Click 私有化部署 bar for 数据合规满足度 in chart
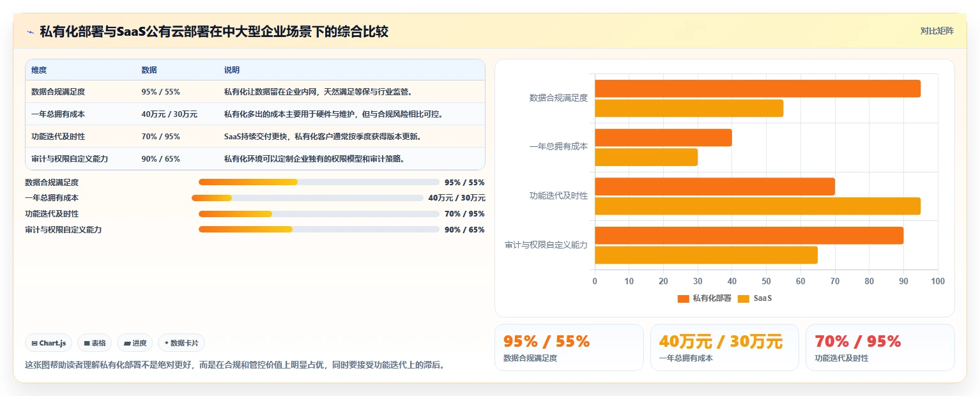Screen dimensions: 980x396 pos(758,89)
